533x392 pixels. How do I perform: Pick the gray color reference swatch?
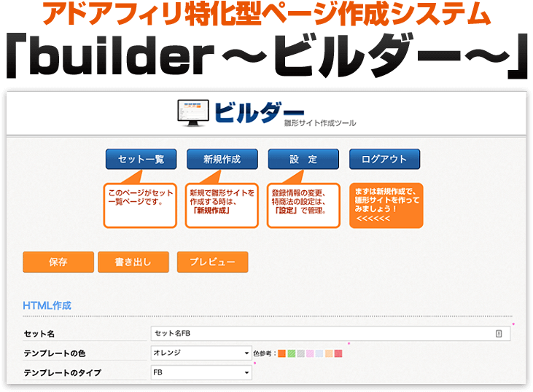click(301, 354)
